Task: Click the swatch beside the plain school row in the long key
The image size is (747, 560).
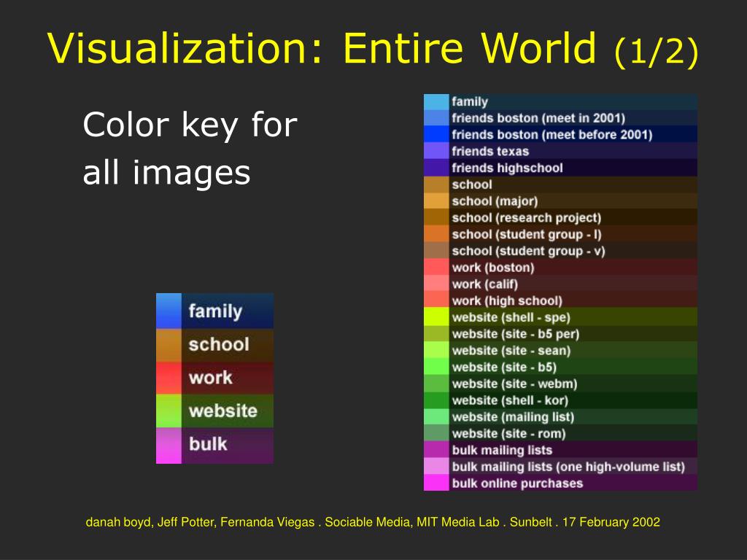Action: pyautogui.click(x=436, y=184)
